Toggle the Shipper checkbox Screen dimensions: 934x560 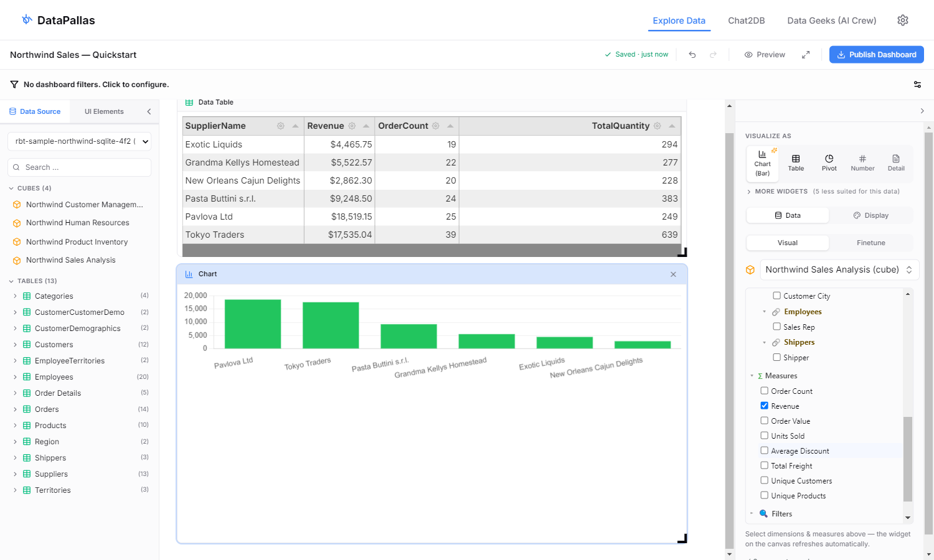click(776, 357)
